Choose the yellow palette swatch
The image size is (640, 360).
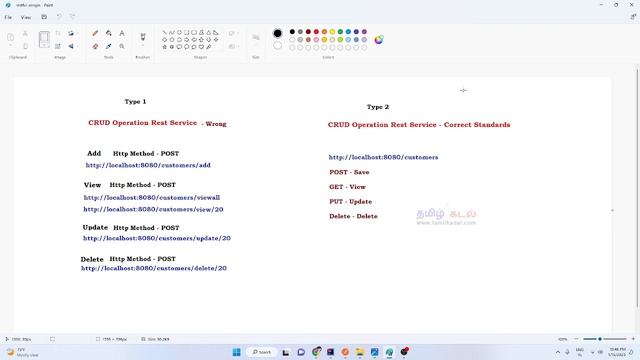coord(332,32)
